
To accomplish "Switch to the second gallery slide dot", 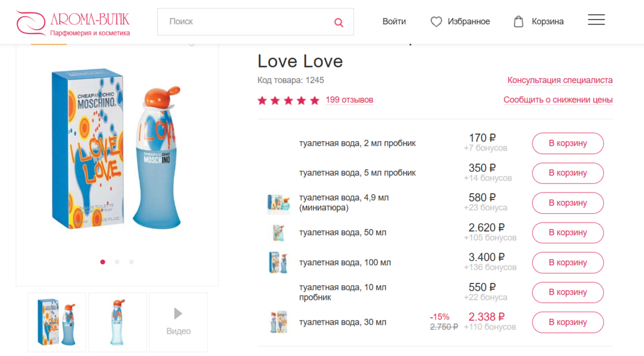I will pyautogui.click(x=117, y=262).
